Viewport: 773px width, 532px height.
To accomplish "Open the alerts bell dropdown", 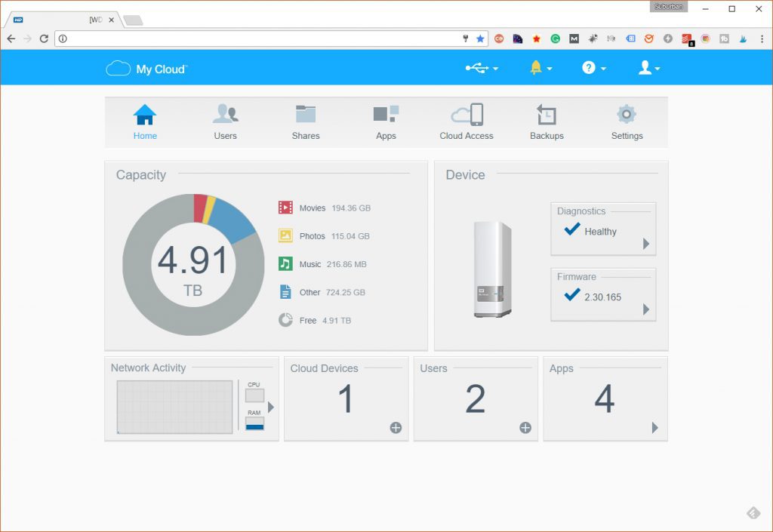I will coord(540,68).
